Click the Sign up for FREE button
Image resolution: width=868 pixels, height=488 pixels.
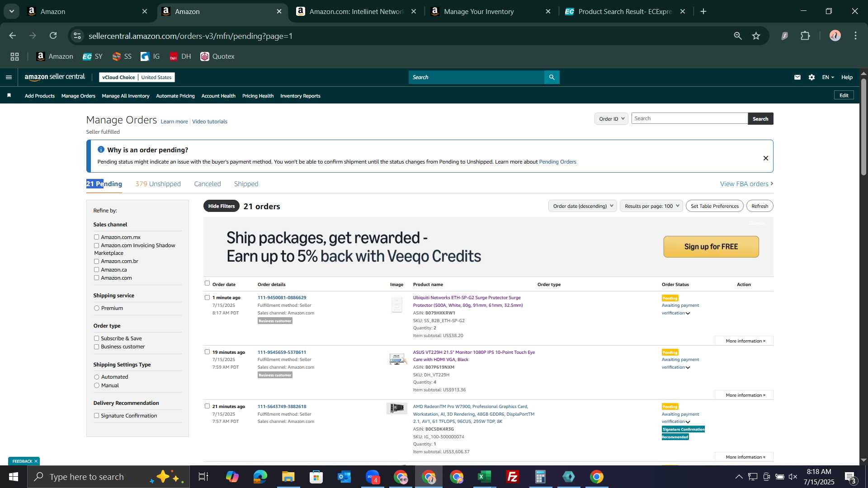[x=711, y=247]
